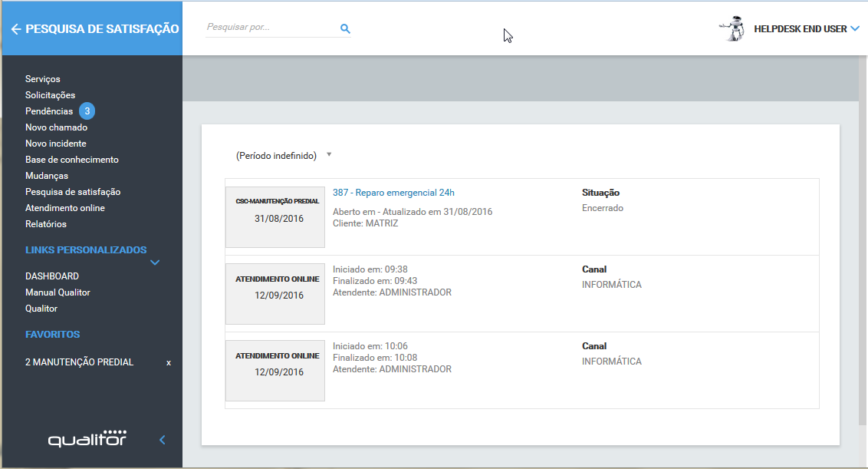This screenshot has width=868, height=469.
Task: Remove favorite 2 Manutenção Predial with x
Action: [169, 362]
